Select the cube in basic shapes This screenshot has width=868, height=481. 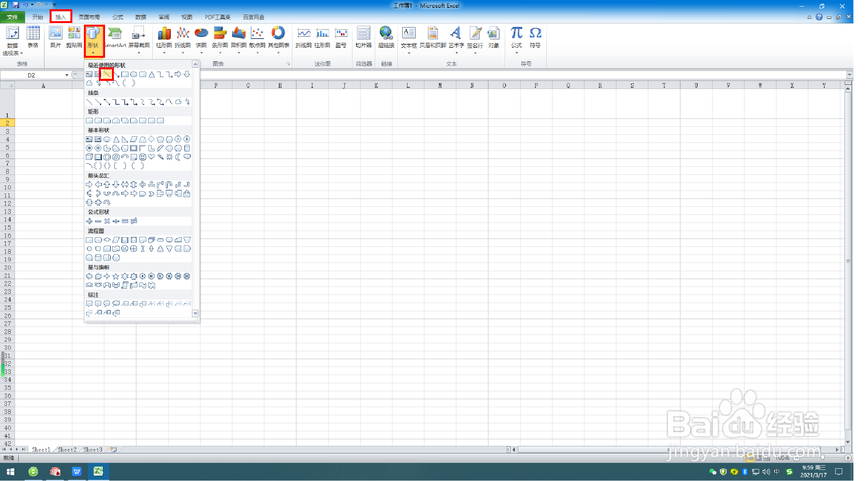[89, 157]
